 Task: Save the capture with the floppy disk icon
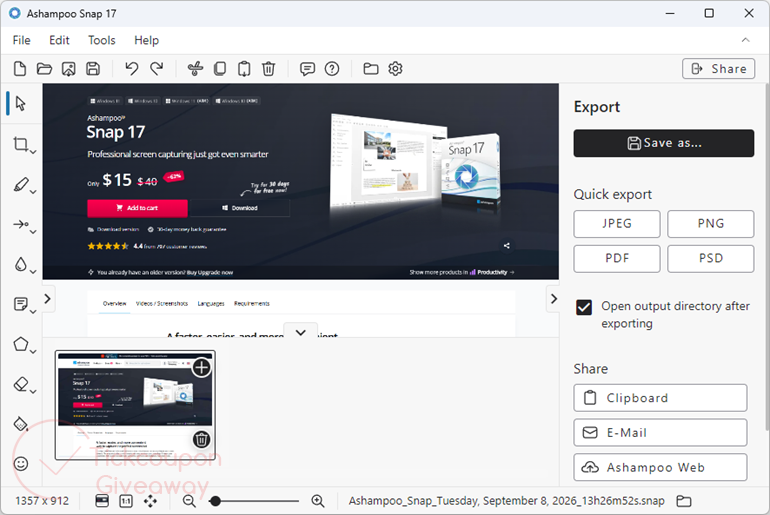tap(93, 69)
